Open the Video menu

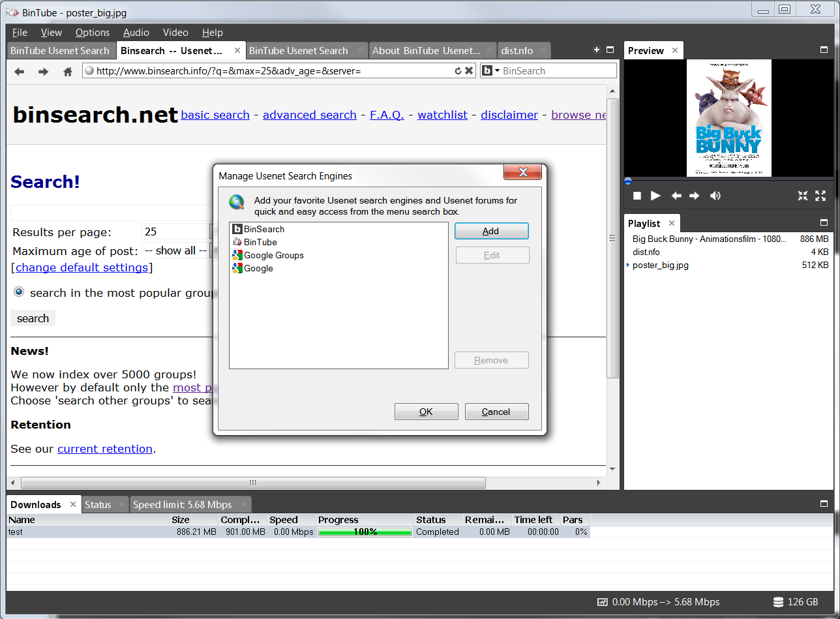click(x=175, y=33)
